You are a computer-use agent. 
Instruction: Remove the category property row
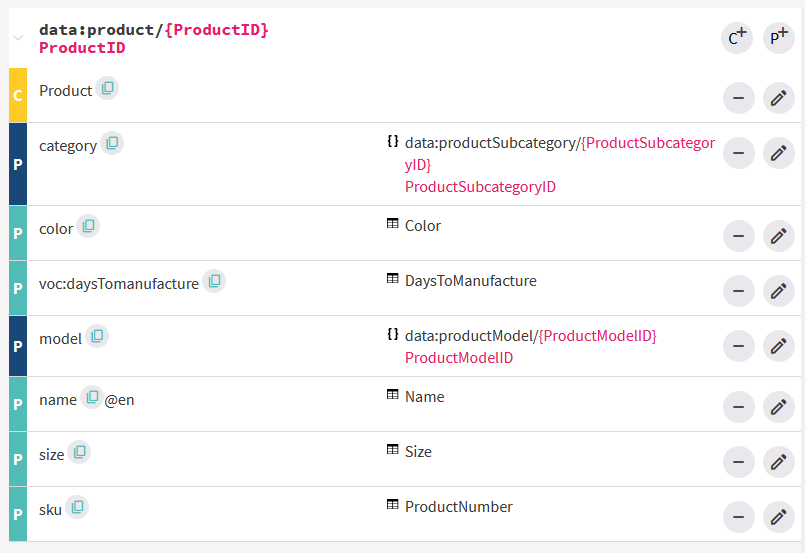(x=738, y=152)
